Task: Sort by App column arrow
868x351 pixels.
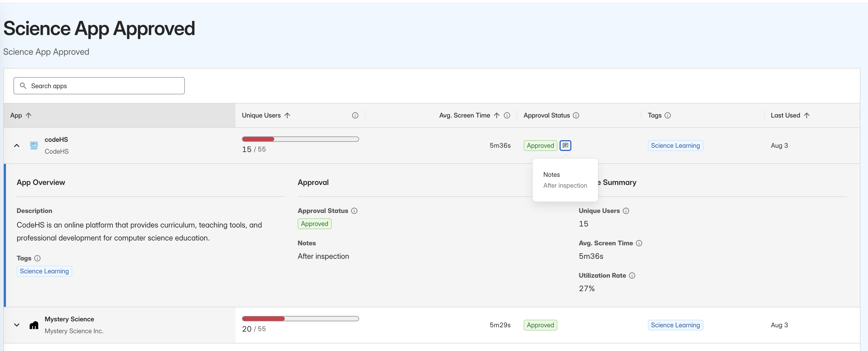Action: (x=29, y=115)
